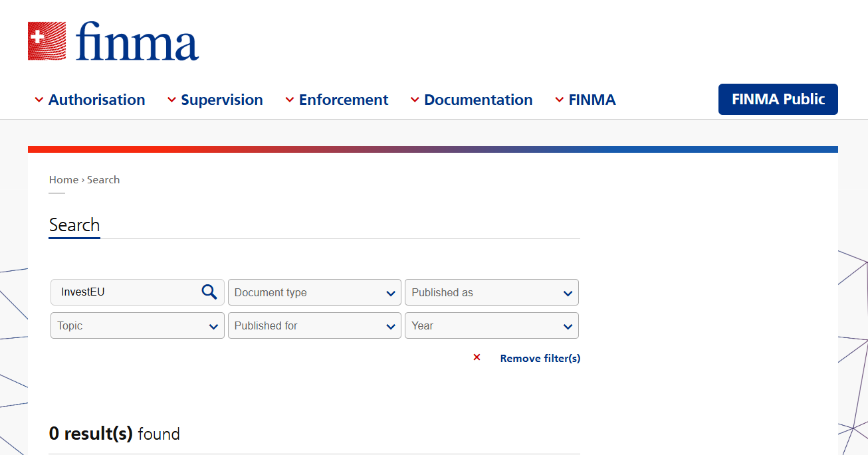Click the chevron beside Authorisation
Viewport: 868px width, 455px height.
coord(39,100)
